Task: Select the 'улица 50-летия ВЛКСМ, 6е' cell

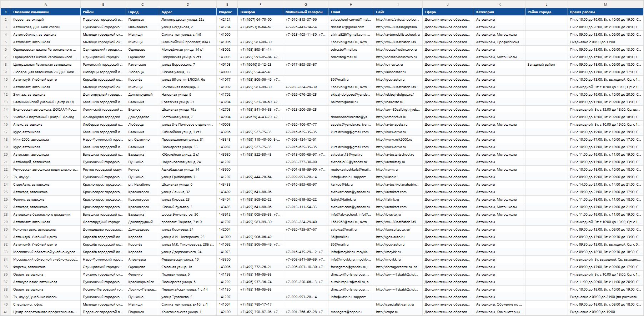Action: pos(188,79)
